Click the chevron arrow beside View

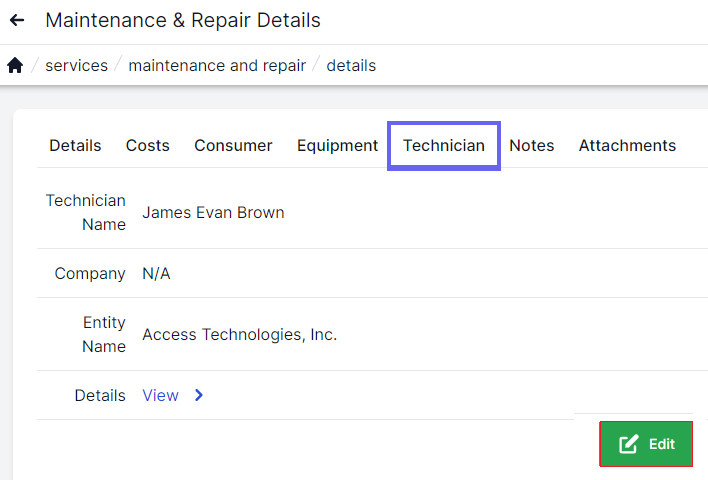[x=199, y=395]
